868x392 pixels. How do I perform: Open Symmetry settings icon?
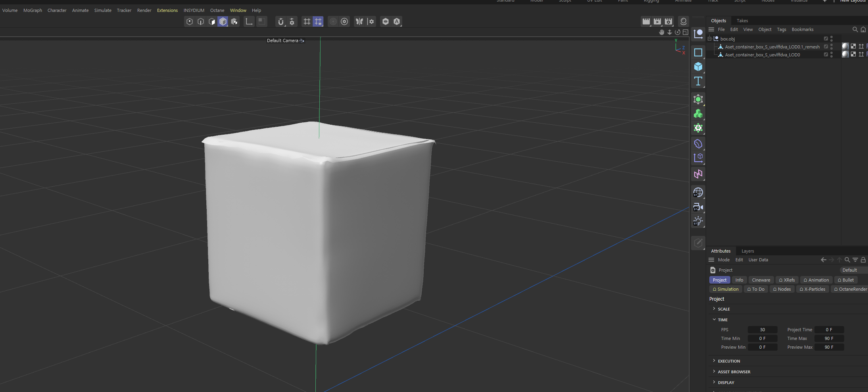click(x=371, y=21)
